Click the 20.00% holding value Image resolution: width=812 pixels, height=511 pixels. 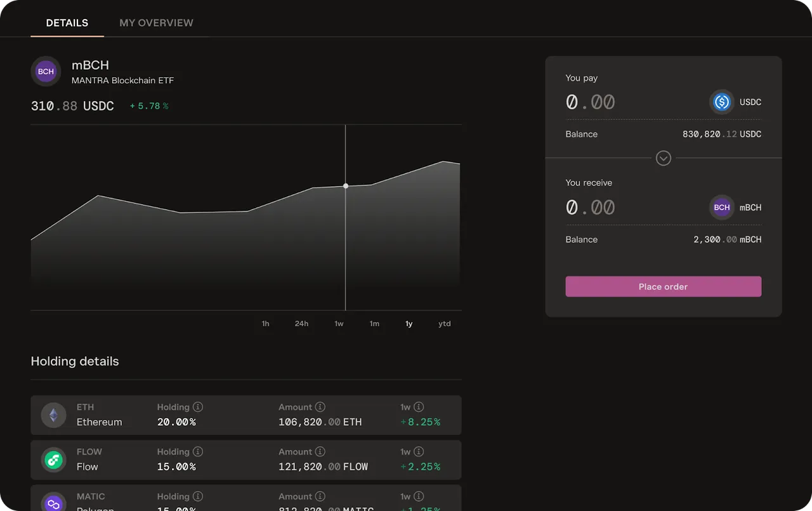click(x=176, y=422)
